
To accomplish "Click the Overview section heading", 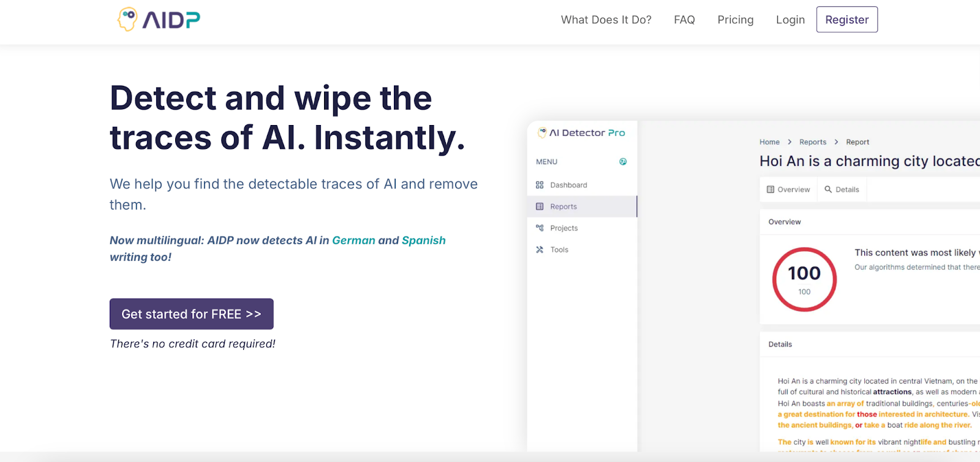I will pos(785,222).
